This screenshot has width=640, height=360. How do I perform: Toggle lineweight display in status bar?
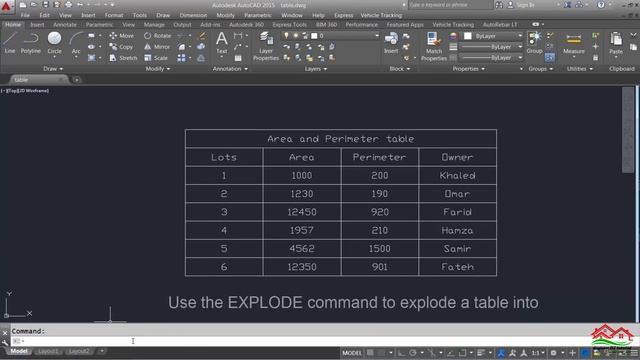pyautogui.click(x=481, y=353)
